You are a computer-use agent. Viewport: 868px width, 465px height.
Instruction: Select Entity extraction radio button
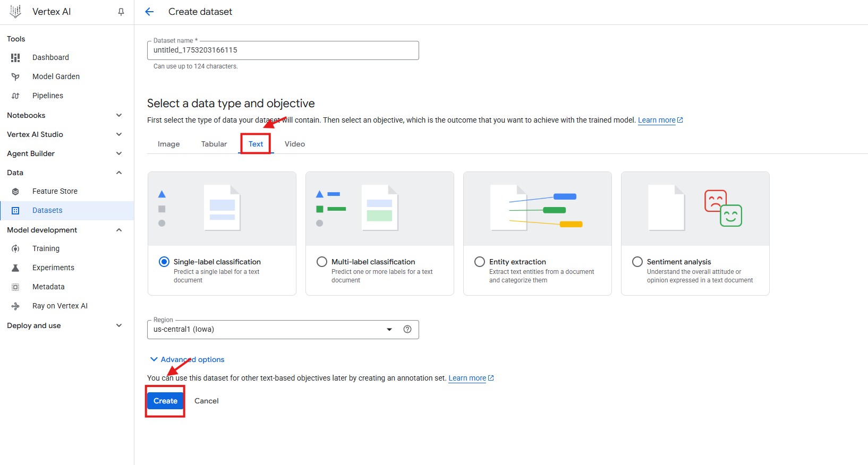(479, 262)
